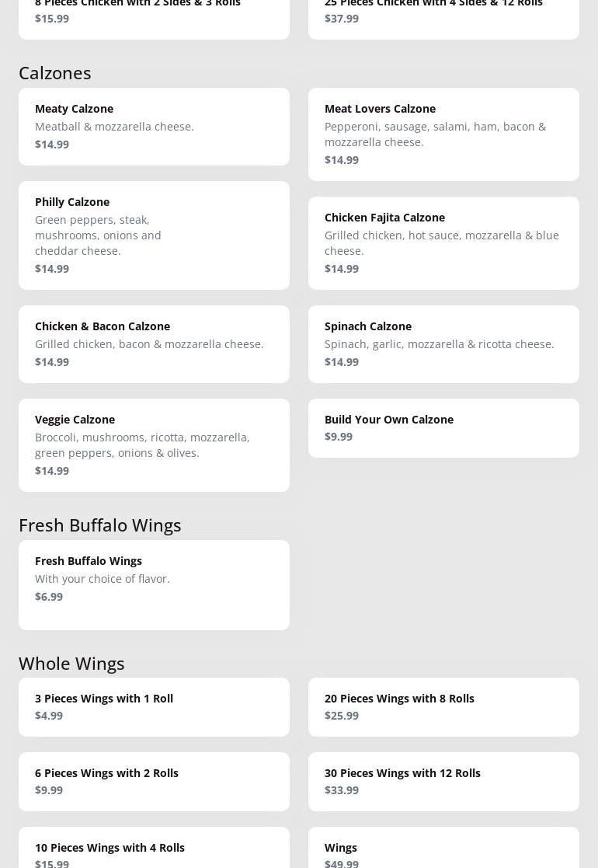Select Chicken & Bacon Calzone
The height and width of the screenshot is (868, 598).
click(x=154, y=343)
